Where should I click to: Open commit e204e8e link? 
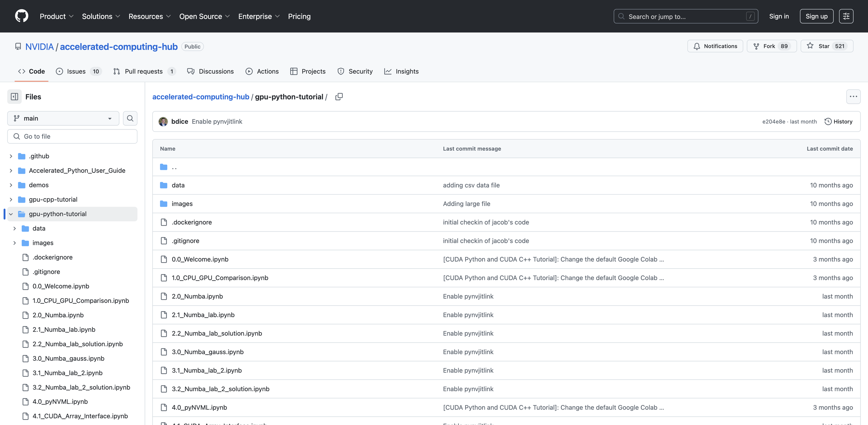tap(774, 121)
